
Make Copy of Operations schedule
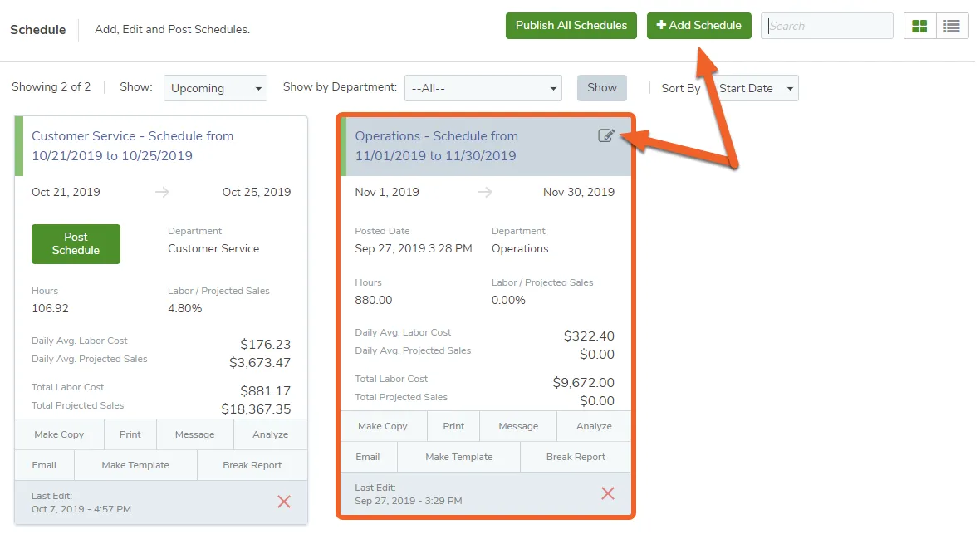coord(383,426)
